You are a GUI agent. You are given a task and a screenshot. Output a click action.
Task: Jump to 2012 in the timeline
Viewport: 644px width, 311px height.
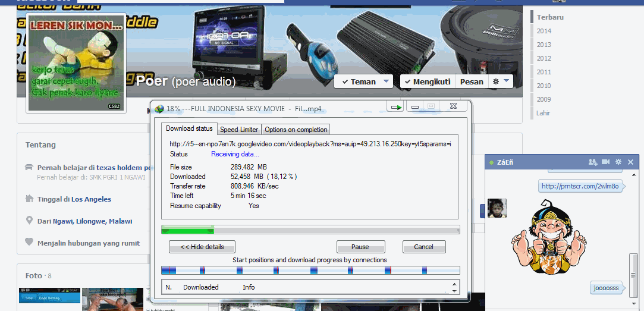tap(544, 58)
